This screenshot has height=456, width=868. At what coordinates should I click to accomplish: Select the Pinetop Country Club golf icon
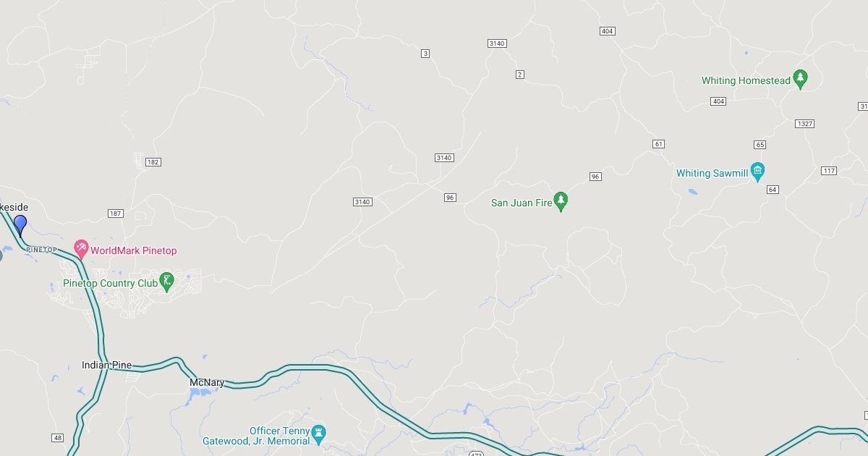(167, 283)
